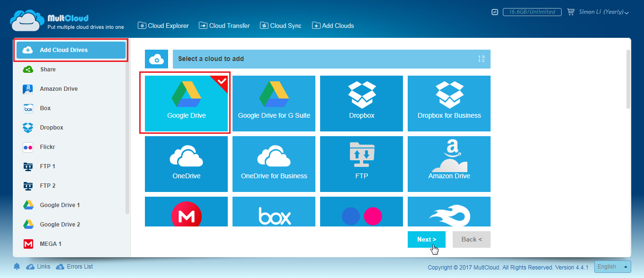Select the Dropbox tile
This screenshot has height=278, width=644.
361,103
